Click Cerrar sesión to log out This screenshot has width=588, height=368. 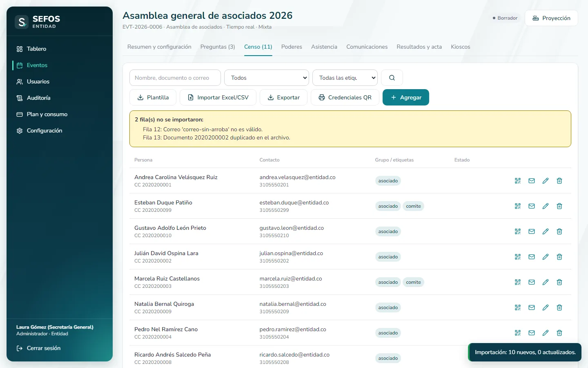[60, 348]
